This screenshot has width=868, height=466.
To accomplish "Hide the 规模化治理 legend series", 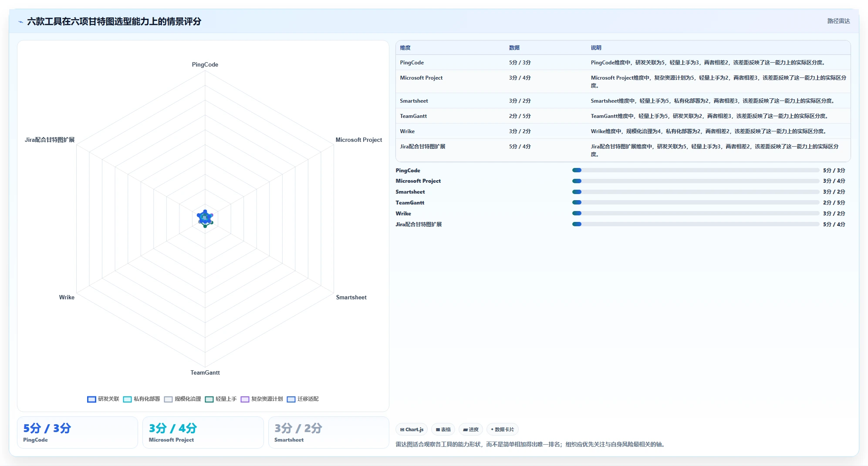I will [182, 399].
